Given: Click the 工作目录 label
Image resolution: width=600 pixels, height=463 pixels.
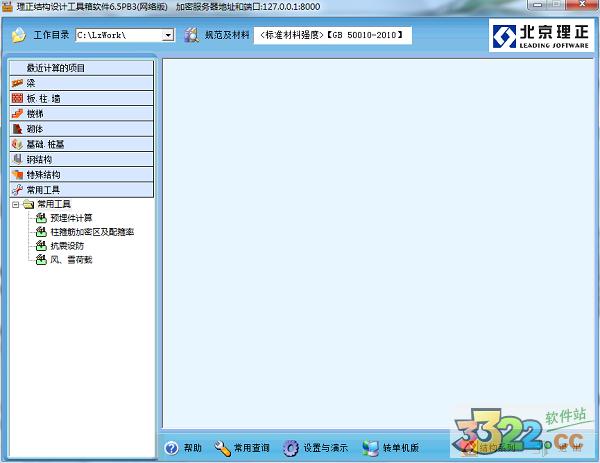Looking at the screenshot, I should [x=51, y=35].
